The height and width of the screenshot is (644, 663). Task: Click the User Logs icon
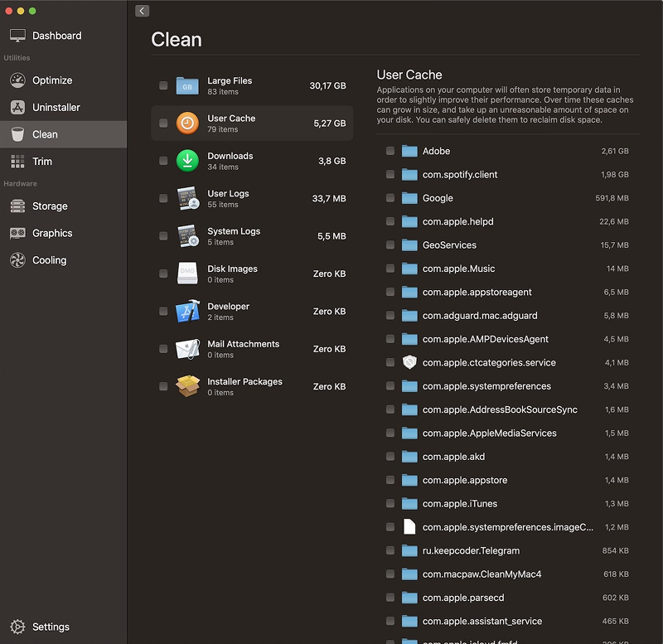(x=188, y=198)
